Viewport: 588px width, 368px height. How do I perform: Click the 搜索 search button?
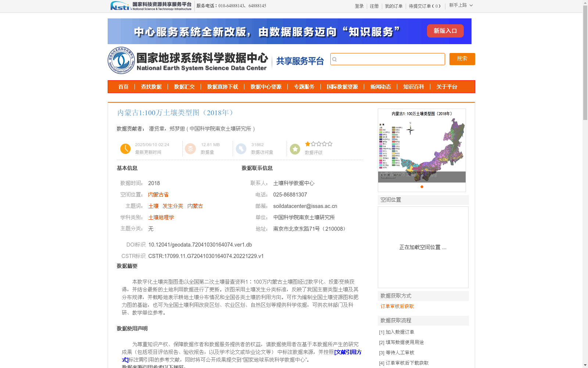coord(462,59)
